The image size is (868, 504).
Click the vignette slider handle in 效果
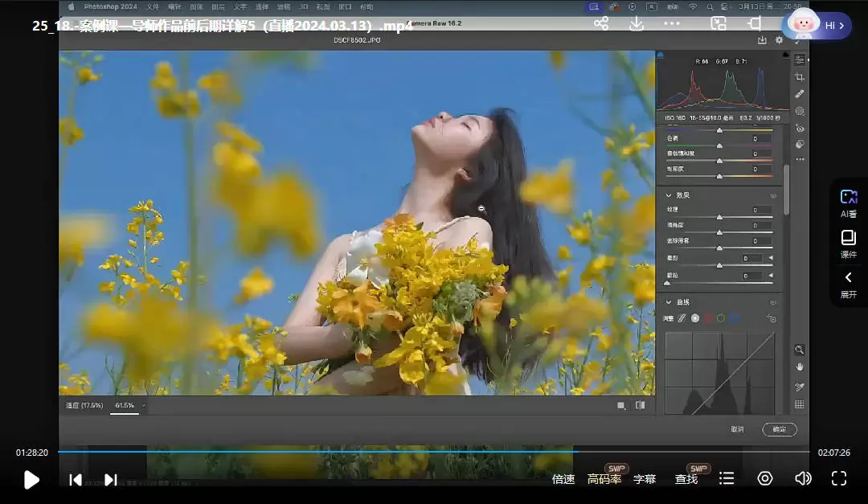(x=719, y=266)
